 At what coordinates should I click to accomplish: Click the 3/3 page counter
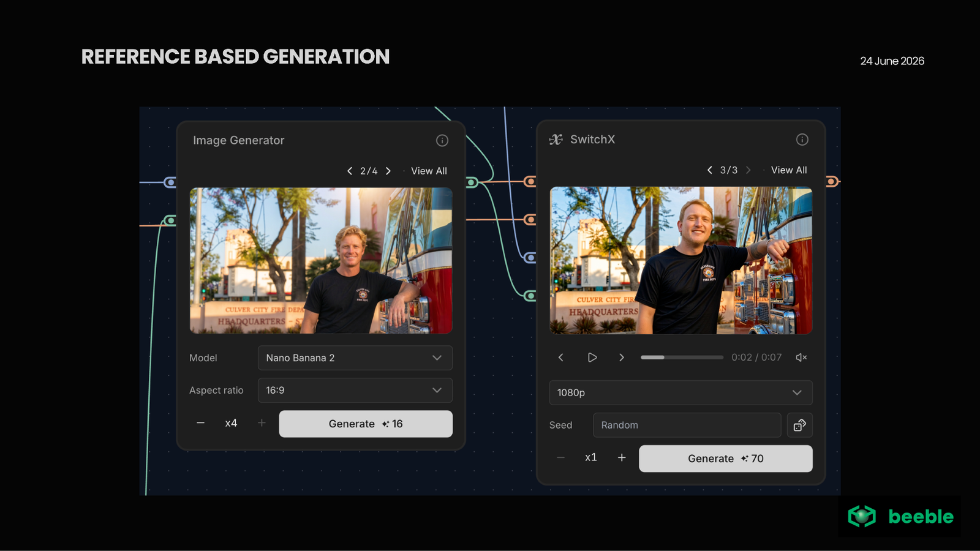pos(729,170)
